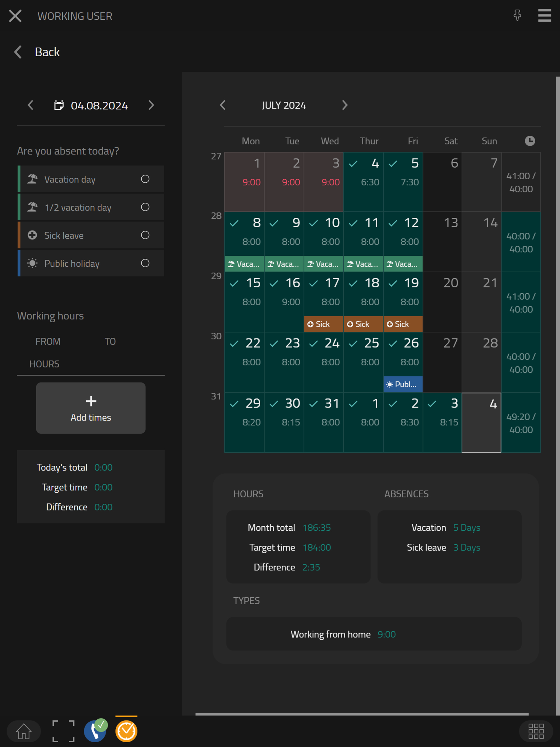560x747 pixels.
Task: Open date picker calendar icon beside 04.08.2024
Action: coord(59,105)
